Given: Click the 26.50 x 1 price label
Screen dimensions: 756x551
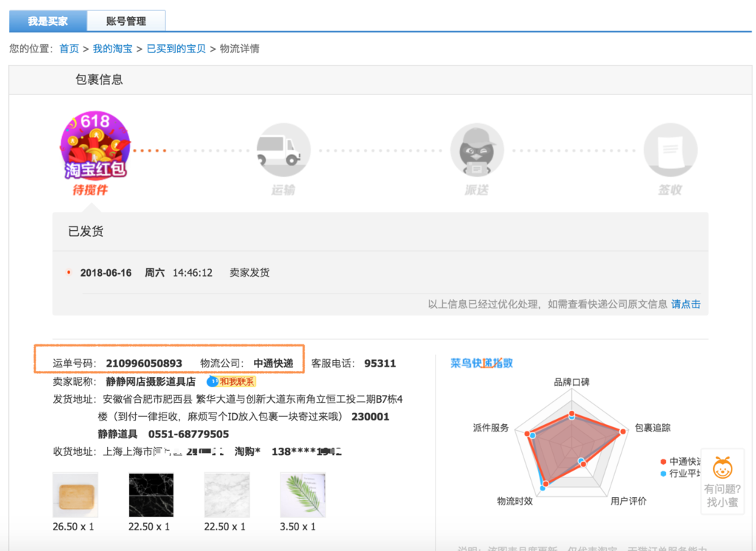Looking at the screenshot, I should click(73, 527).
